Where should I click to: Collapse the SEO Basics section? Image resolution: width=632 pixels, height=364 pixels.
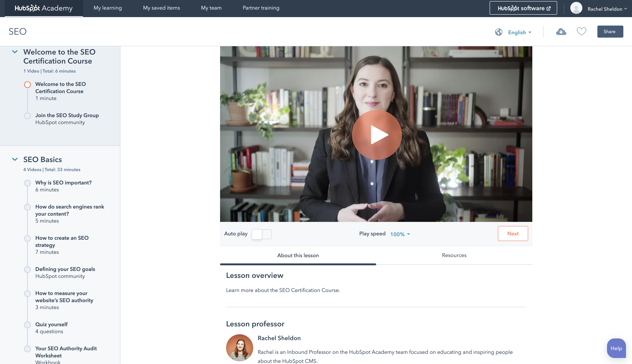click(15, 159)
